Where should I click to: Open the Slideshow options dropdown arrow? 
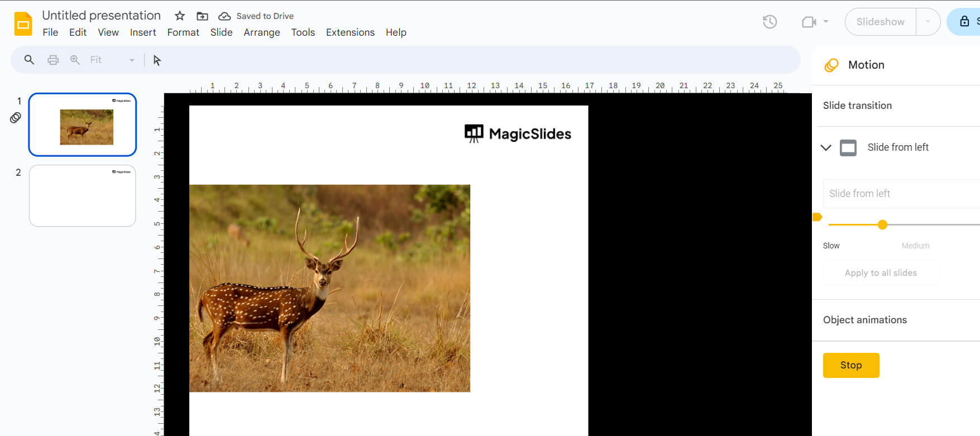pos(928,22)
